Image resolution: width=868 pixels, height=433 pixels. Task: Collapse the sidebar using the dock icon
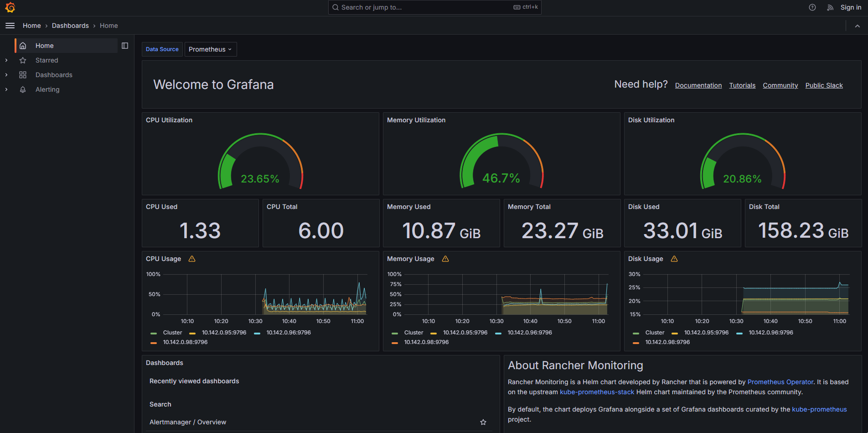pyautogui.click(x=125, y=46)
